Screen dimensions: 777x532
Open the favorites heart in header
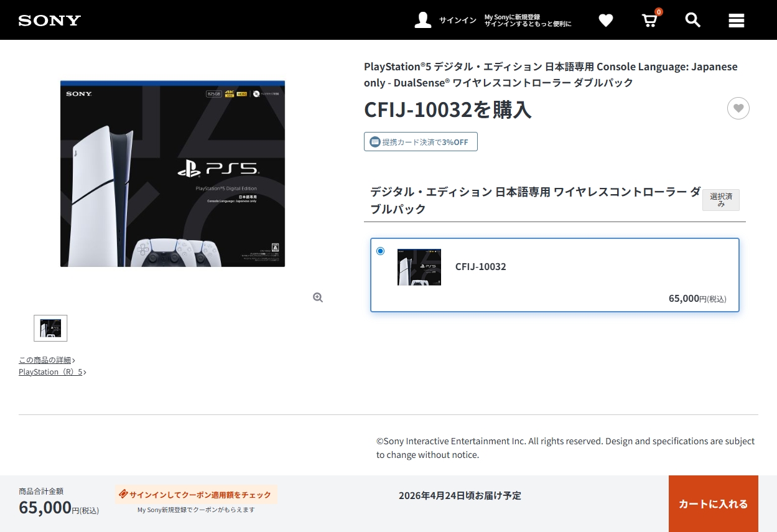pyautogui.click(x=605, y=21)
